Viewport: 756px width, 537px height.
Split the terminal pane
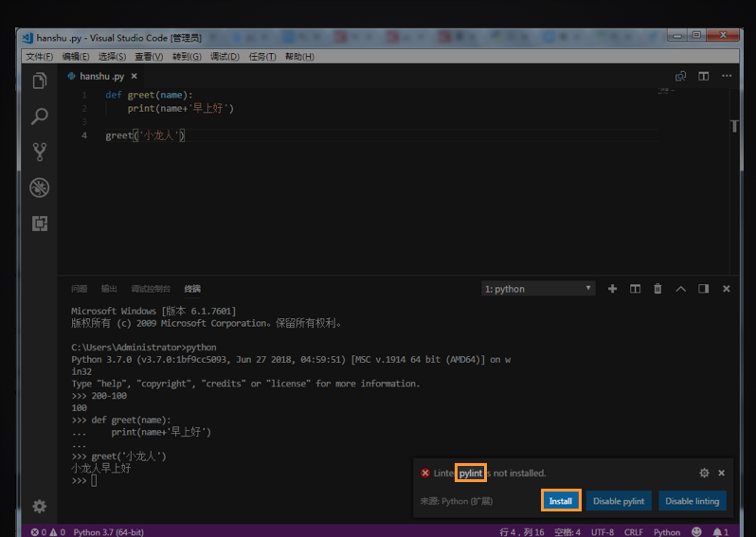[x=635, y=289]
